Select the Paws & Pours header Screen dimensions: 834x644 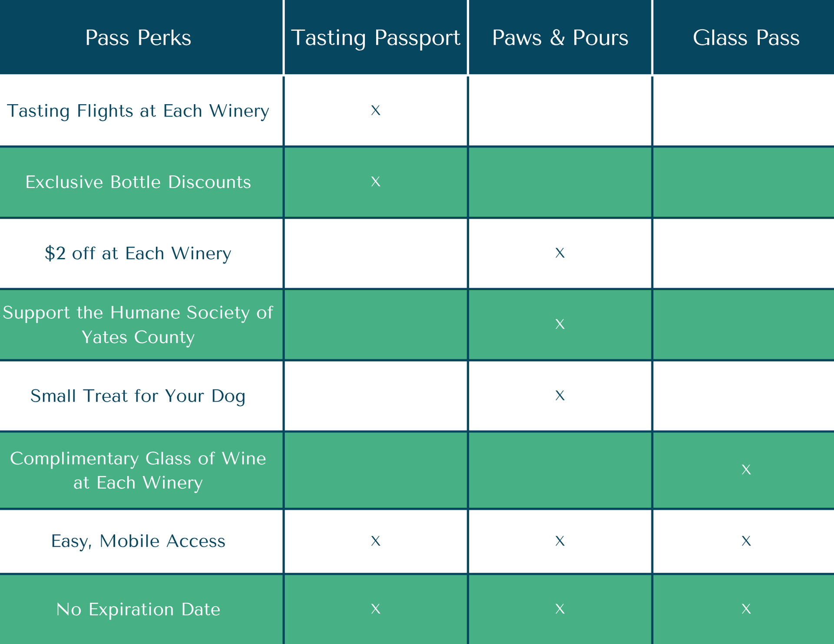point(560,38)
